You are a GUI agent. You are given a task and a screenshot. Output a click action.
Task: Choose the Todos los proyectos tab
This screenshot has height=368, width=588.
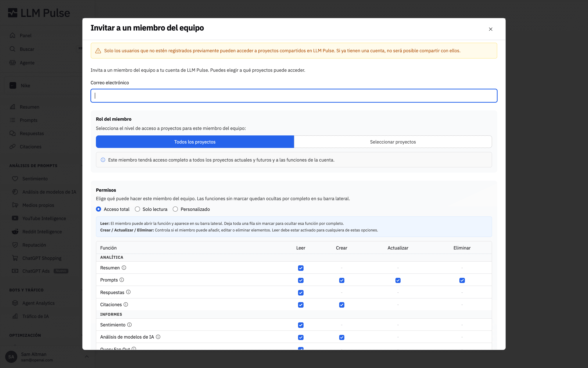coord(195,142)
